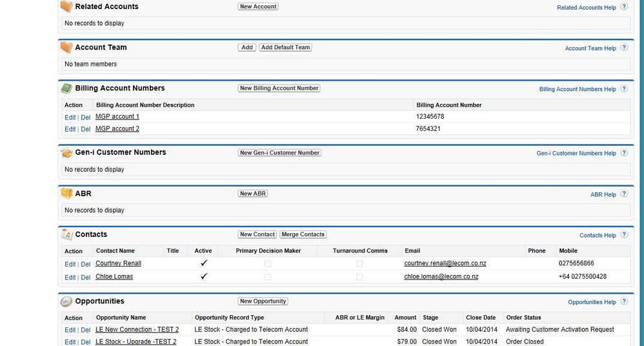Click the Contacts section help question icon
Screen dimensions: 644x346
pyautogui.click(x=624, y=235)
